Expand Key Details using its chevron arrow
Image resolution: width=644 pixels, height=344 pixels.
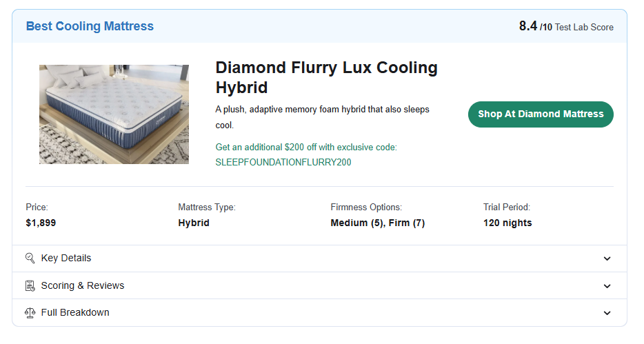[x=607, y=259]
